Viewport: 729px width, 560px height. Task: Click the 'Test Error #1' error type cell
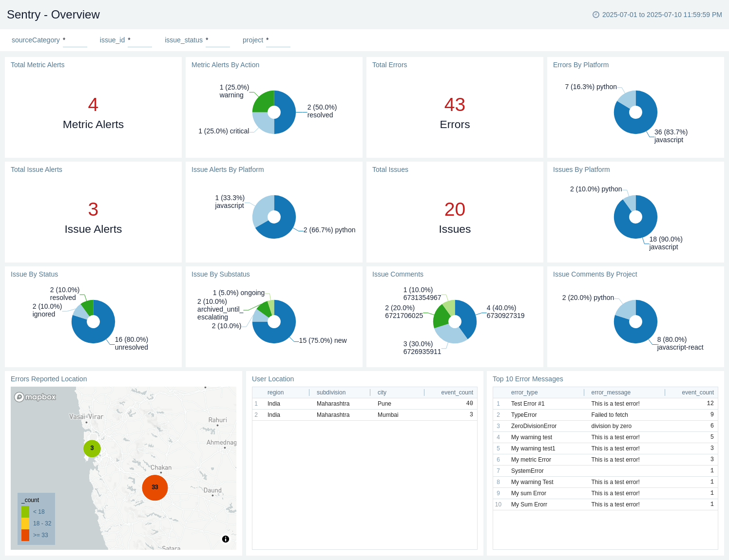click(x=528, y=404)
